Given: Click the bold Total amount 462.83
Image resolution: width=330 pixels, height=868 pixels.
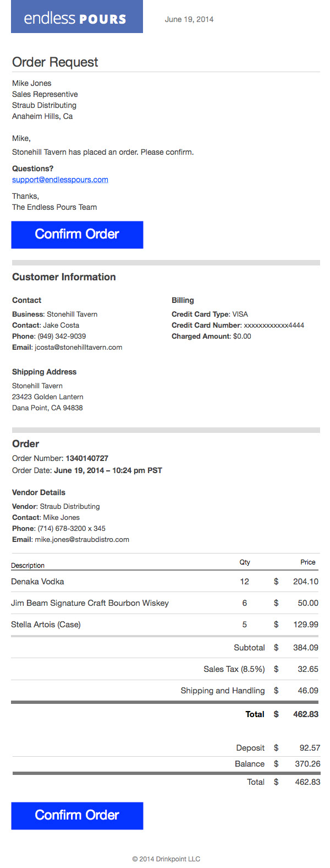Looking at the screenshot, I should [306, 714].
